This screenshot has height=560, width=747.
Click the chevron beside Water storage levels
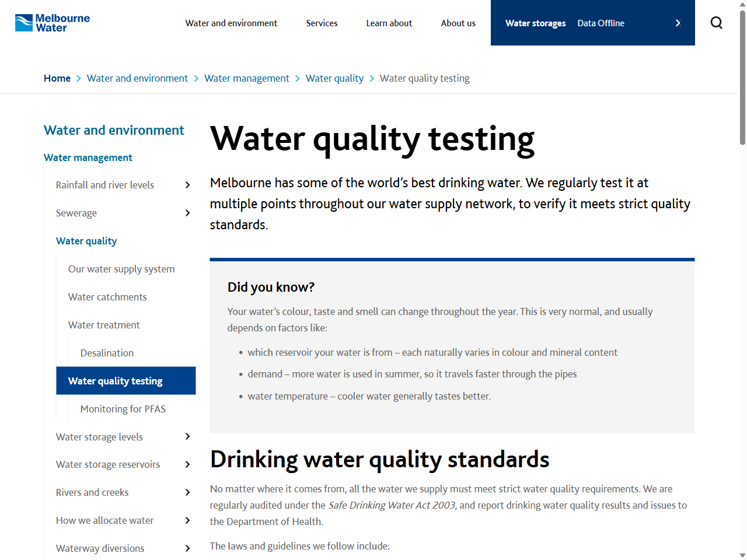click(x=187, y=436)
